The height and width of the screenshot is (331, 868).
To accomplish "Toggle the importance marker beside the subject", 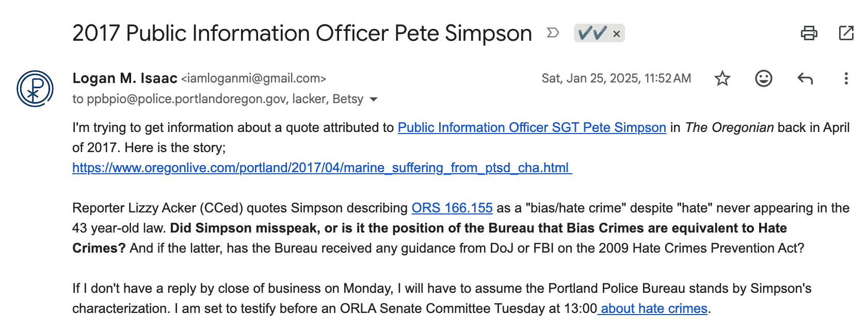I will pos(553,34).
